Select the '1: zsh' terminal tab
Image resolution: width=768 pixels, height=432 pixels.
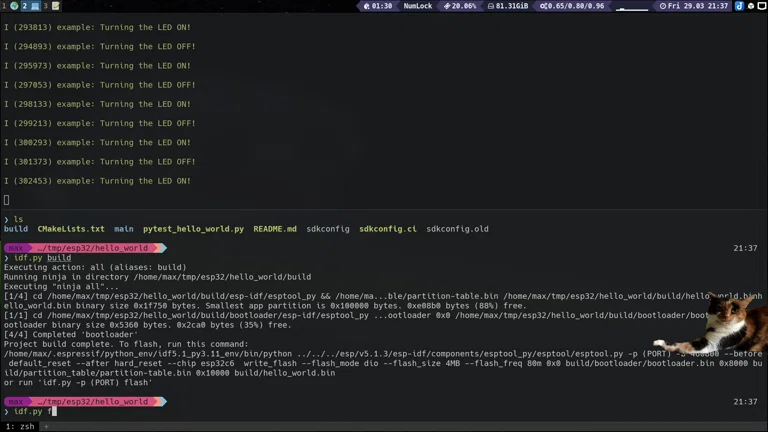(20, 426)
